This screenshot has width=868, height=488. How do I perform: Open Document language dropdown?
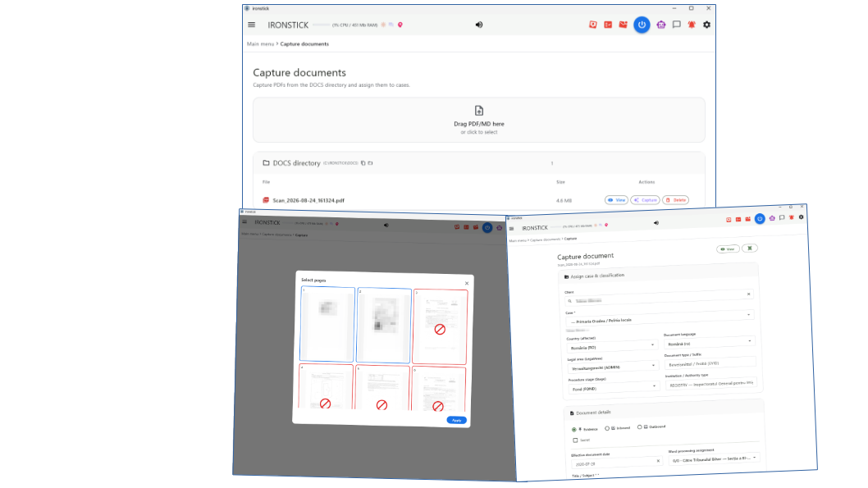click(710, 343)
